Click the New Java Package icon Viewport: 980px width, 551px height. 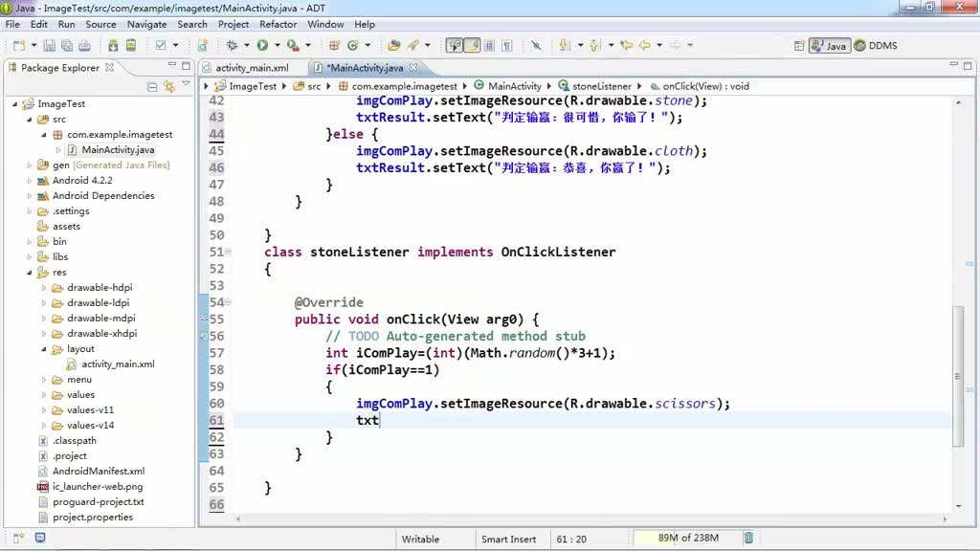(x=334, y=46)
